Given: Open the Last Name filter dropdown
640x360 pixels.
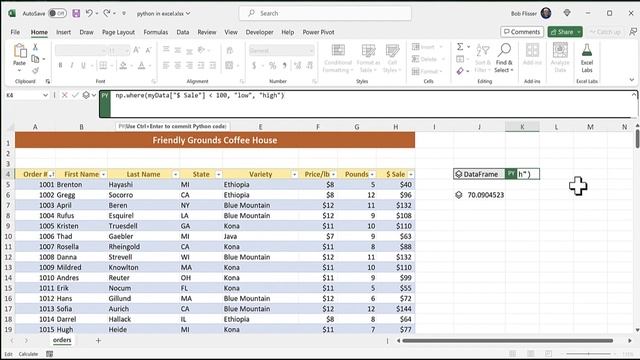Looking at the screenshot, I should (x=175, y=174).
